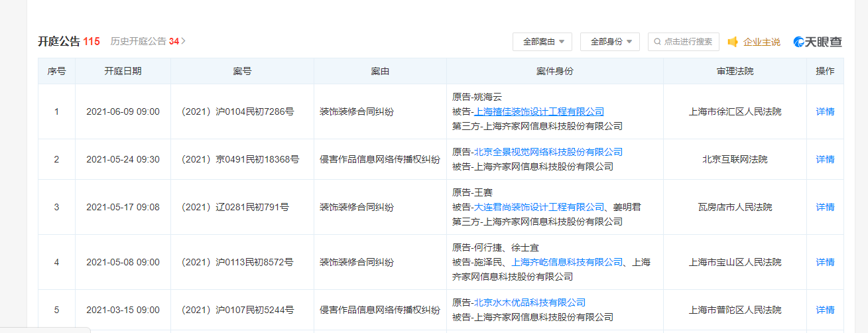Click the 开庭日期 column header

123,71
